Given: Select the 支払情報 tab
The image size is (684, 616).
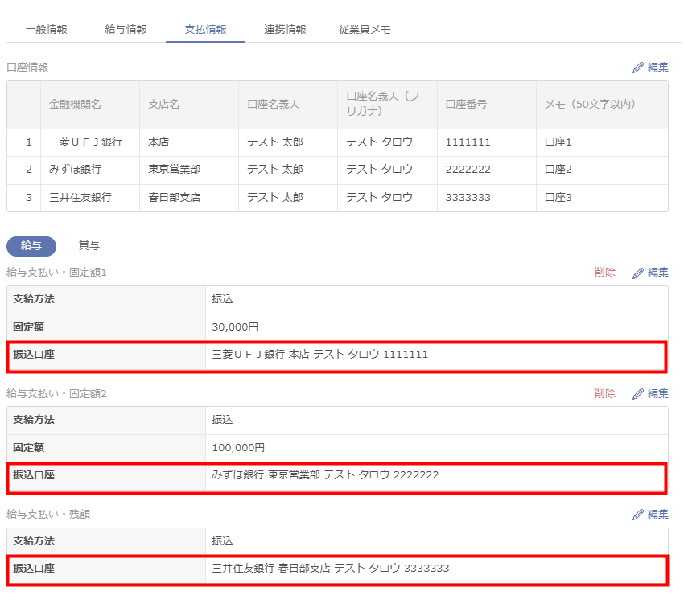Looking at the screenshot, I should (x=205, y=30).
